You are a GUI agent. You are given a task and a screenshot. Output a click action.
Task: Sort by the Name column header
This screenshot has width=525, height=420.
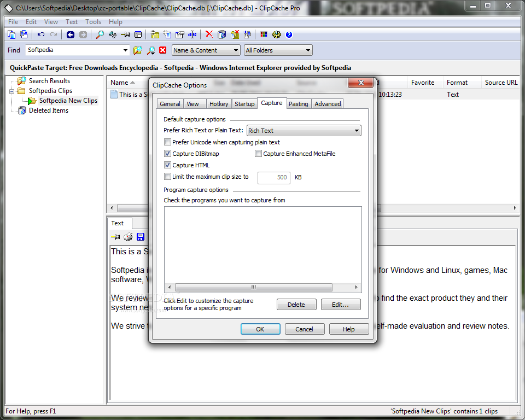[120, 83]
